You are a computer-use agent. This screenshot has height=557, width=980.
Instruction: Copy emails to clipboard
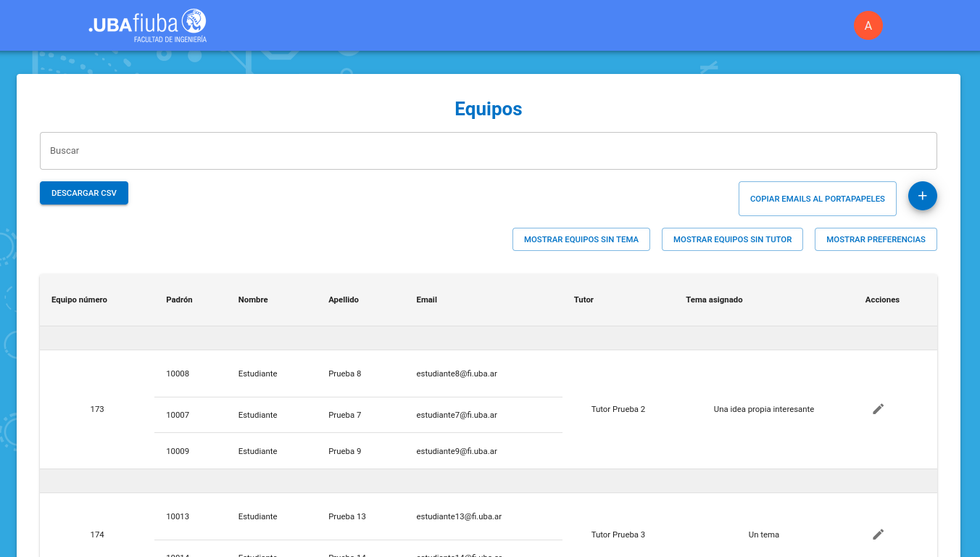point(817,199)
